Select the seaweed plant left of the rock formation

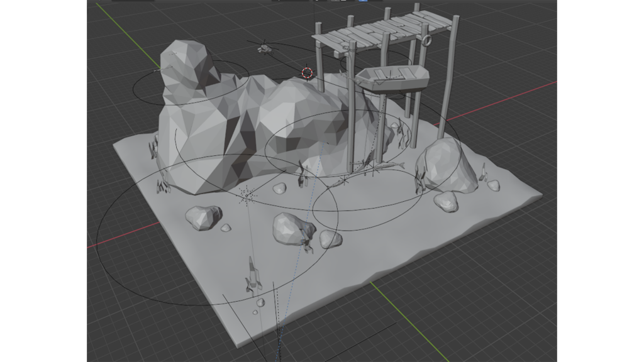[153, 148]
